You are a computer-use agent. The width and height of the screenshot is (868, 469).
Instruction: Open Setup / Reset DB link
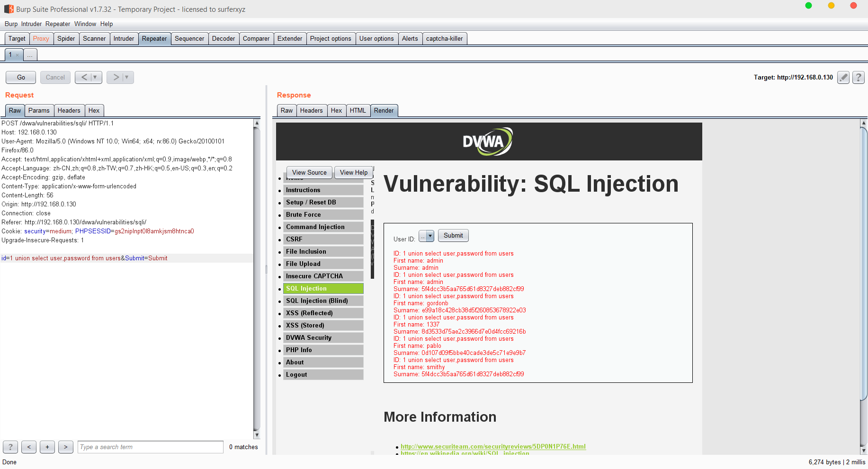tap(323, 202)
